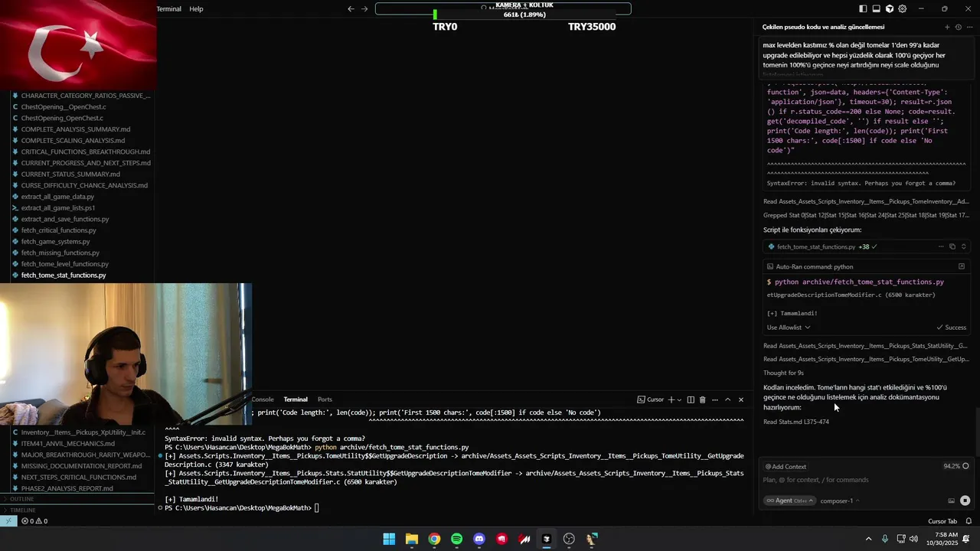980x551 pixels.
Task: Open new terminal profile dropdown arrow
Action: [x=679, y=399]
